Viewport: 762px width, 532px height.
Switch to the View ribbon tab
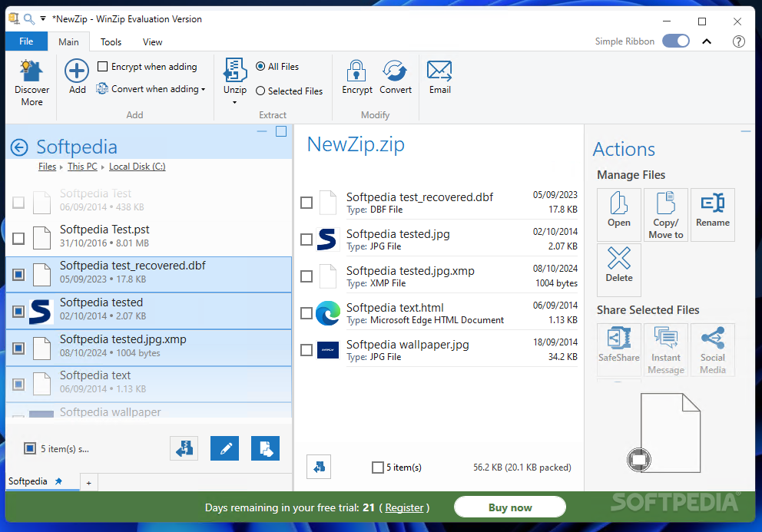[x=152, y=41]
